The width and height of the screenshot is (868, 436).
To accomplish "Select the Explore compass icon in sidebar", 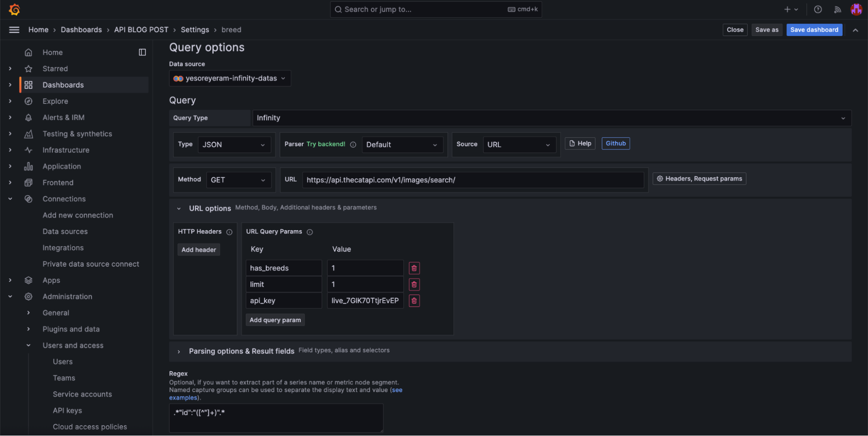I will 28,101.
